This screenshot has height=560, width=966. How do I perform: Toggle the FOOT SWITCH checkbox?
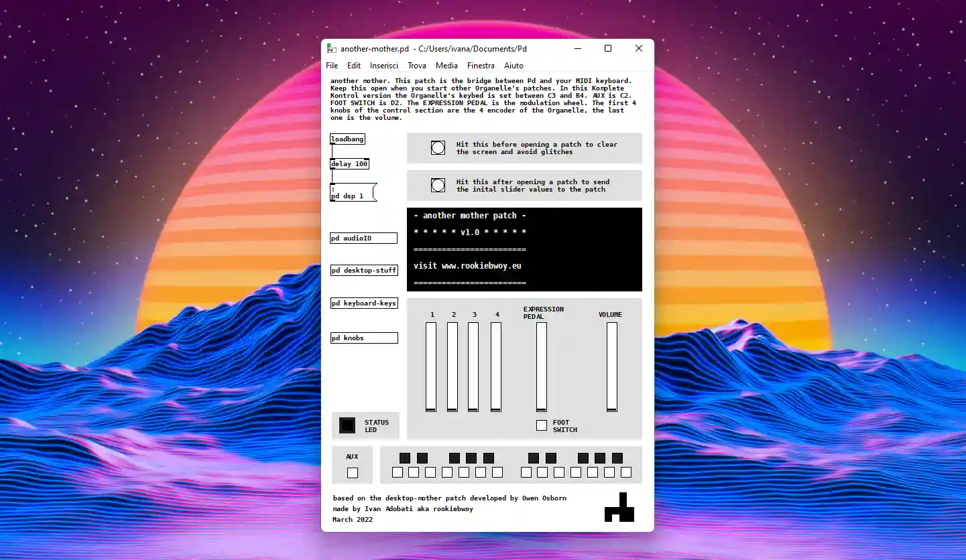coord(542,425)
